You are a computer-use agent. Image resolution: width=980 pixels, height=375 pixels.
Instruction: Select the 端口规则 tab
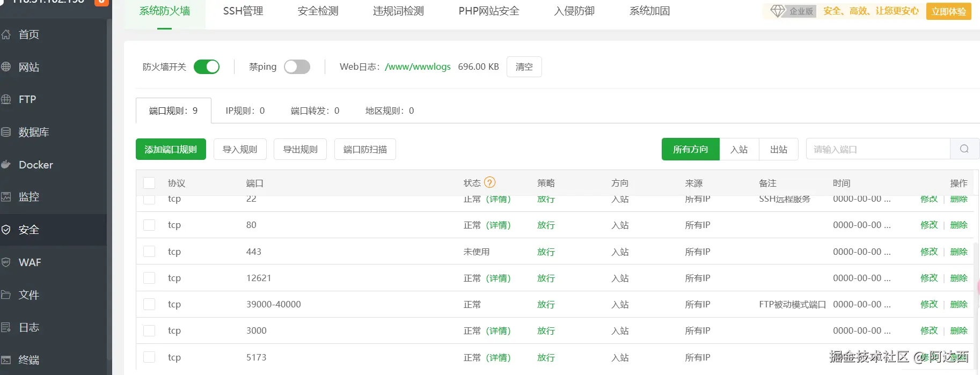[x=173, y=111]
